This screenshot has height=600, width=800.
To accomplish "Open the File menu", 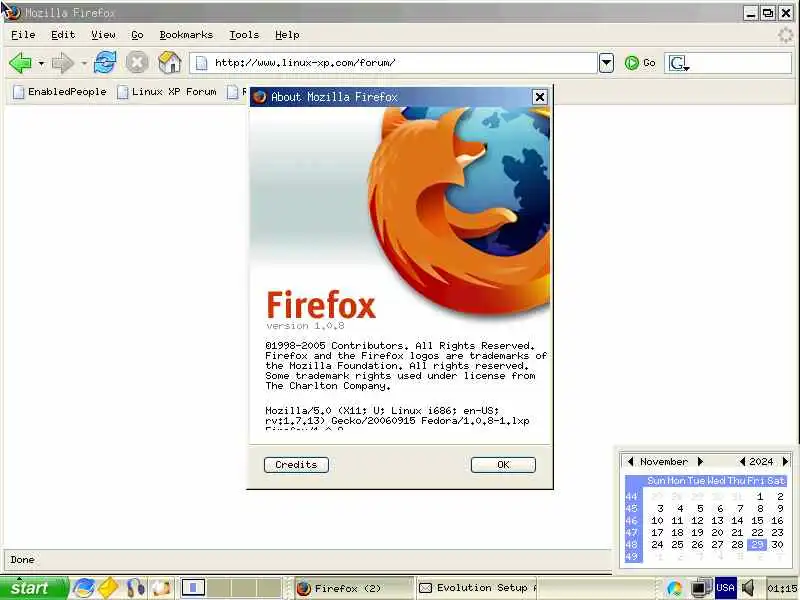I will click(23, 35).
